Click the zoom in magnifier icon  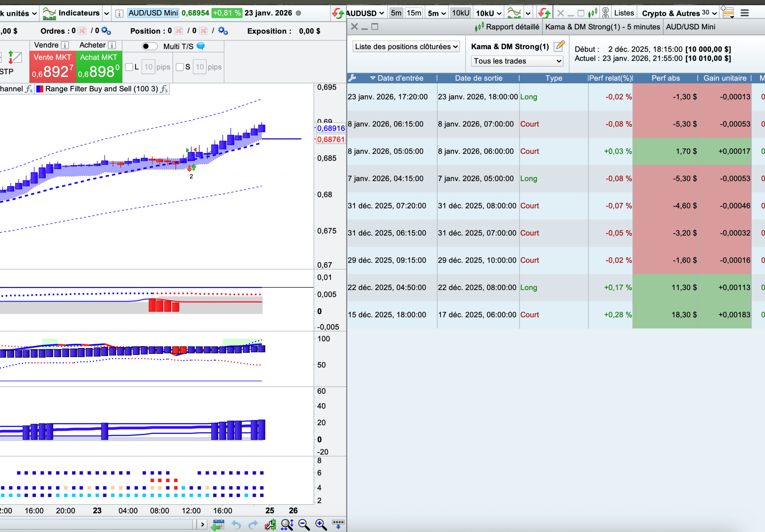321,525
